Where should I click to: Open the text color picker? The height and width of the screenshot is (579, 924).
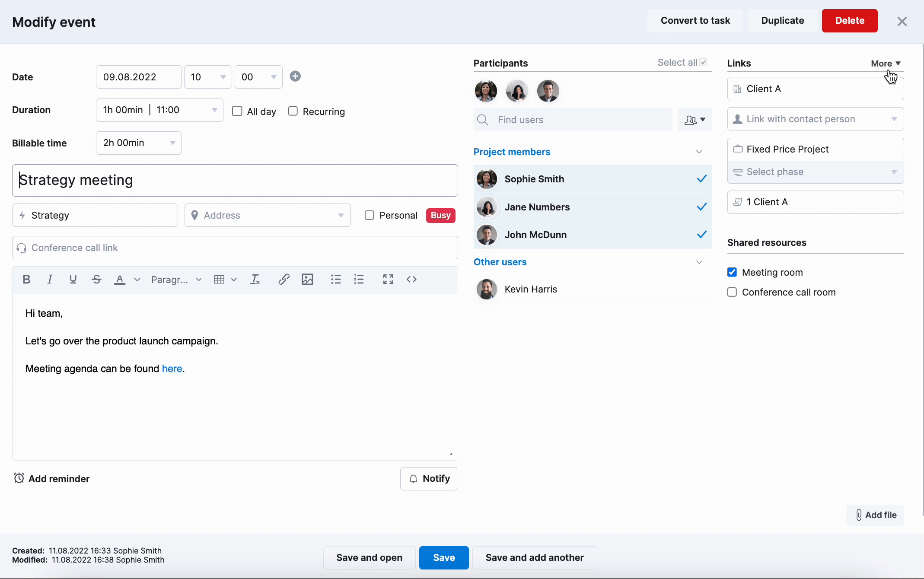click(137, 280)
